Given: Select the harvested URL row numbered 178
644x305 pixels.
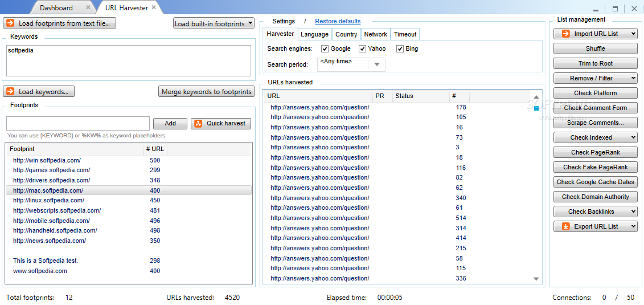Looking at the screenshot, I should (397, 108).
